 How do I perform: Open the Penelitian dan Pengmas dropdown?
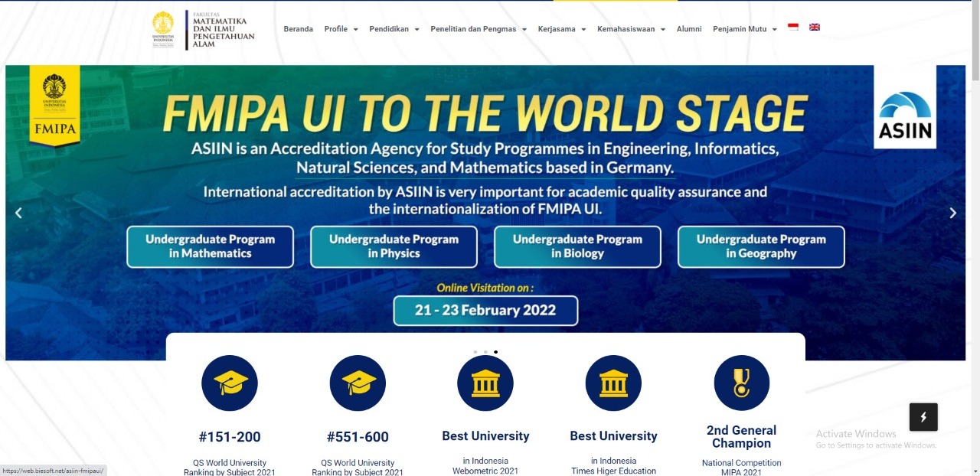click(479, 29)
